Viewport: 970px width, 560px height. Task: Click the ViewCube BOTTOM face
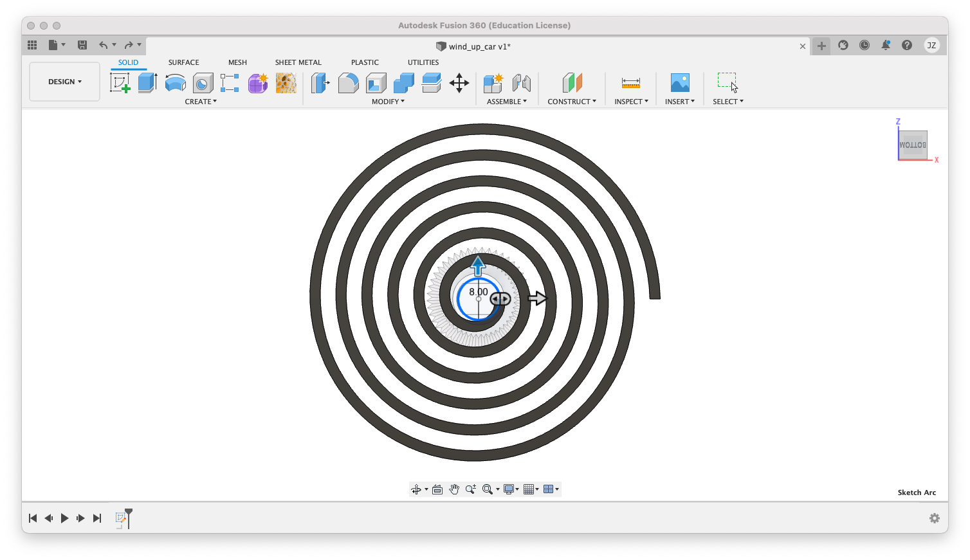click(x=912, y=145)
